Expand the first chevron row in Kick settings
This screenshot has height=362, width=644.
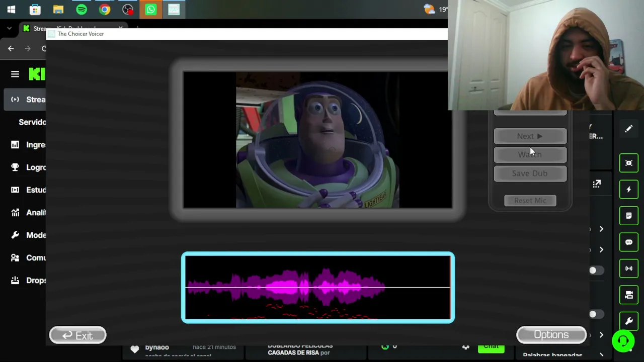tap(601, 229)
